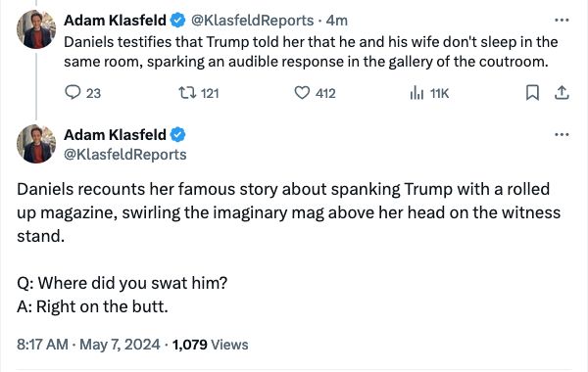Bookmark the first tweet
This screenshot has width=588, height=372.
pos(532,93)
